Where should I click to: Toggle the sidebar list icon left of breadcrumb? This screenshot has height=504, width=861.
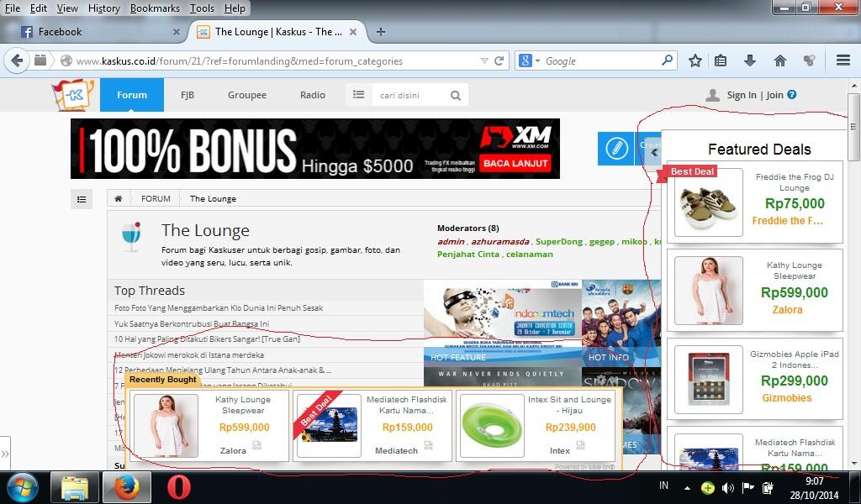click(x=82, y=199)
